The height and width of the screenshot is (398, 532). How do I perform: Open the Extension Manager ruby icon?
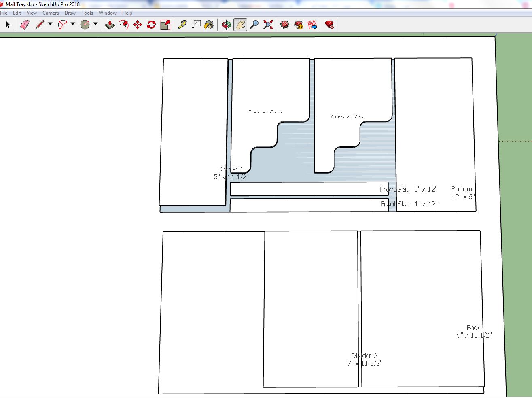click(329, 25)
